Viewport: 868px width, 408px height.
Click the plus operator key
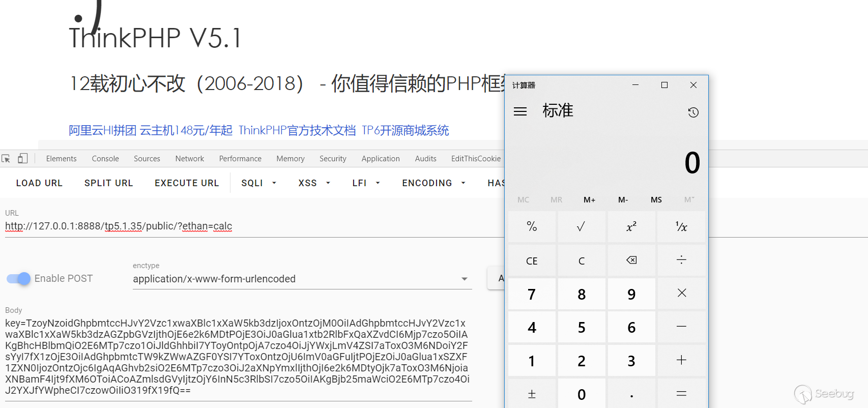pos(681,361)
